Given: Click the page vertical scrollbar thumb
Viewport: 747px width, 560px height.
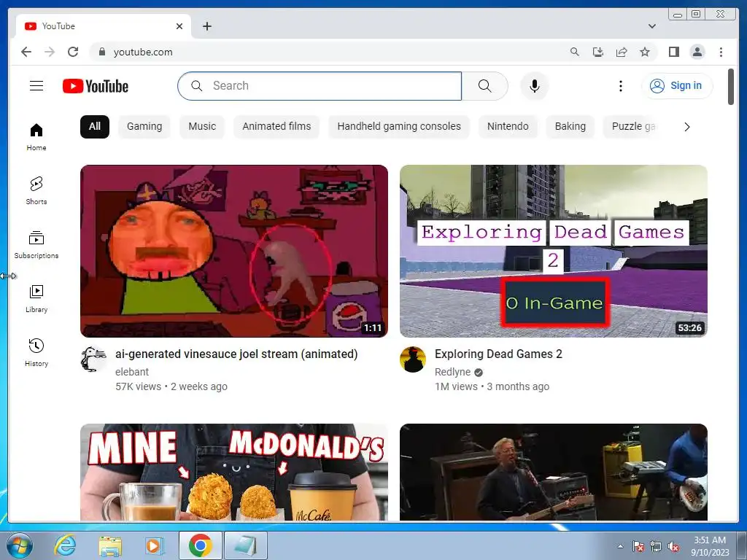Looking at the screenshot, I should pyautogui.click(x=731, y=87).
